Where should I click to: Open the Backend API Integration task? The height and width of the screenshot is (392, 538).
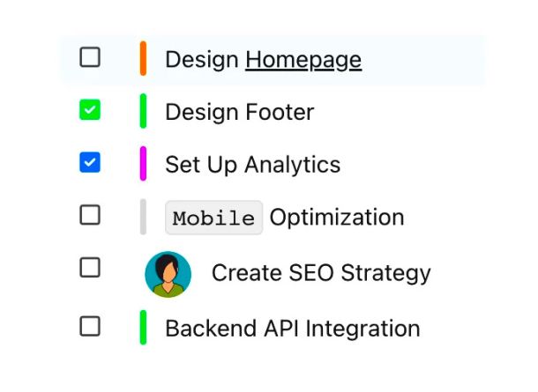[292, 329]
